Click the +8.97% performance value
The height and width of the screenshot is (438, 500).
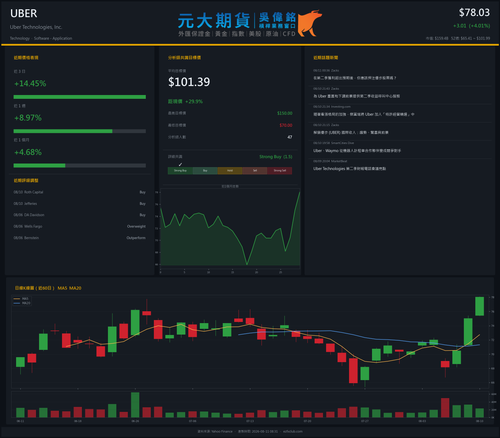pos(28,118)
